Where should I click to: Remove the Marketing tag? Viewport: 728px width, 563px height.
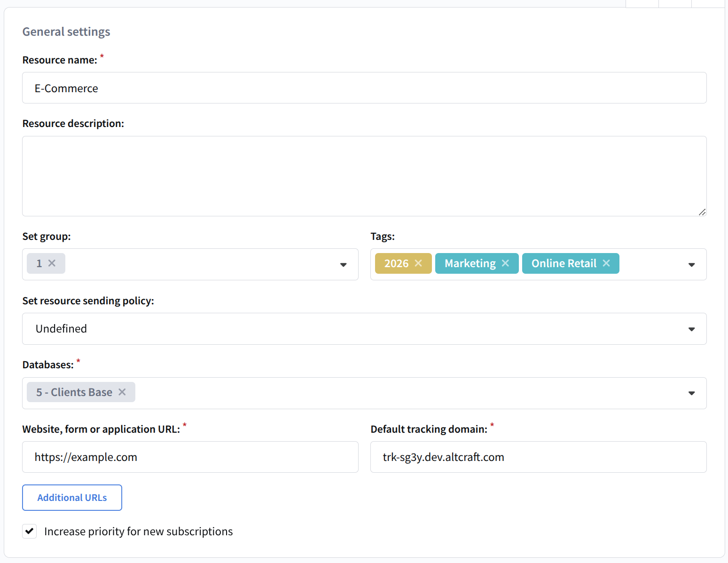point(505,263)
